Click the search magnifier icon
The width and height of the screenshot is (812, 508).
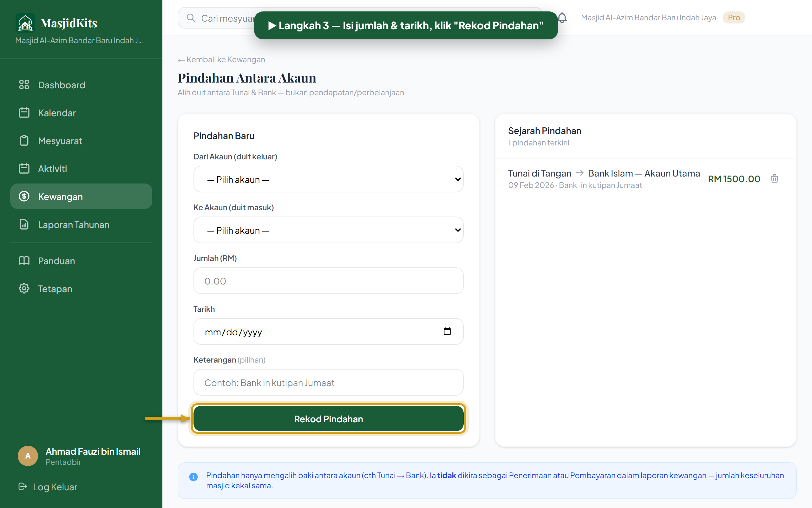pyautogui.click(x=191, y=18)
